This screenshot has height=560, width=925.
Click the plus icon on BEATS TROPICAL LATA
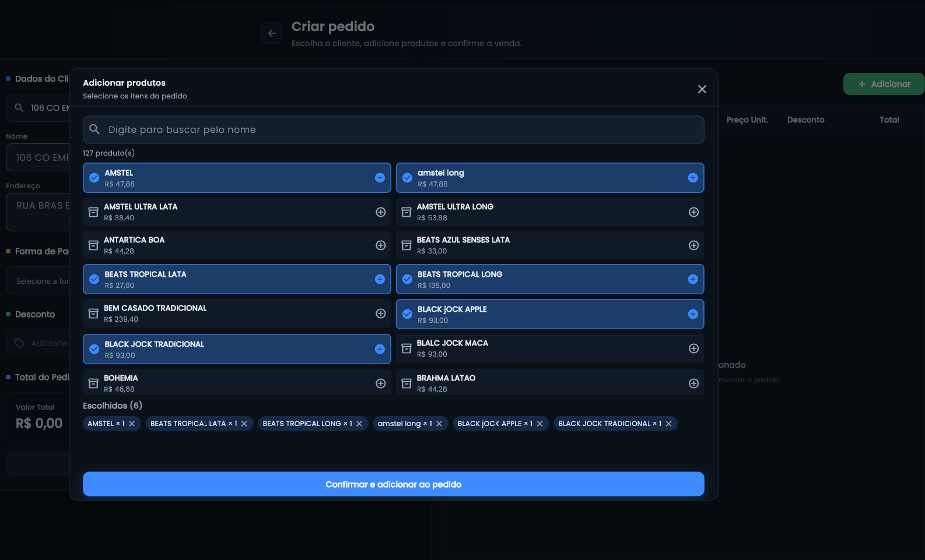[380, 279]
